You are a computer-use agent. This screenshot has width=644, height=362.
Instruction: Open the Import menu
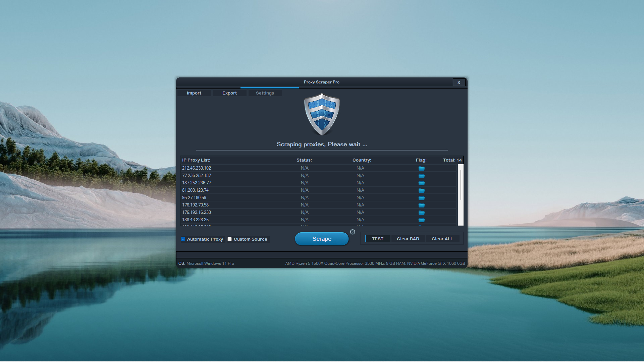click(x=194, y=93)
